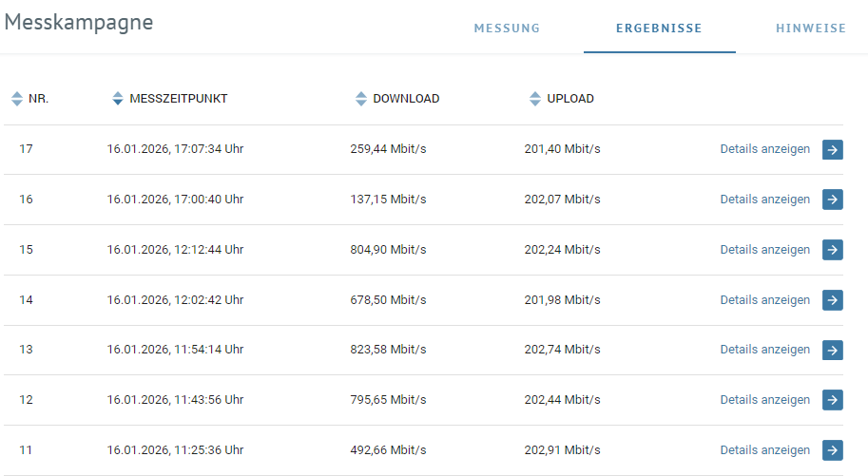Select the Ergebnisse tab

click(x=659, y=29)
